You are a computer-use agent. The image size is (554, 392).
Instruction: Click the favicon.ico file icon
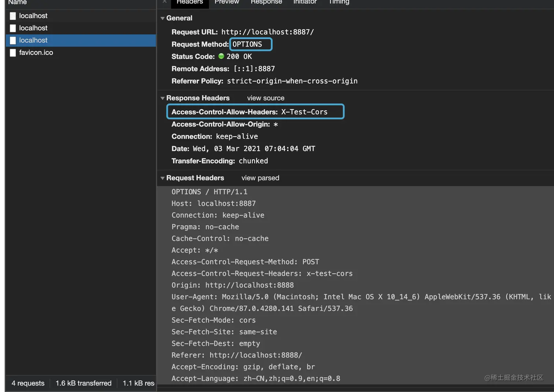(x=13, y=53)
